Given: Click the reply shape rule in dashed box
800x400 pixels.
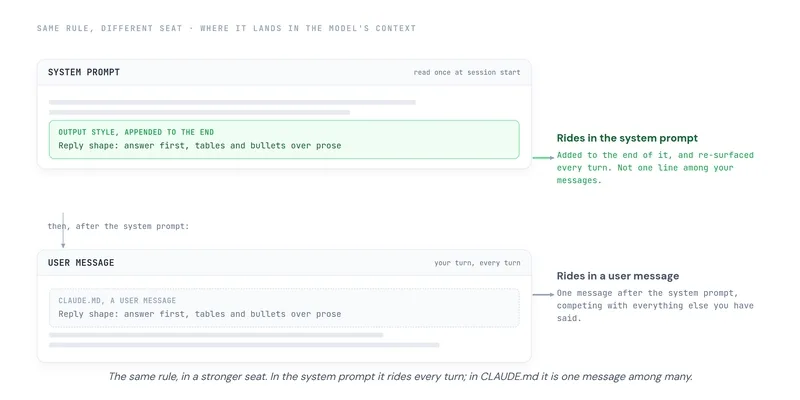Looking at the screenshot, I should click(199, 314).
